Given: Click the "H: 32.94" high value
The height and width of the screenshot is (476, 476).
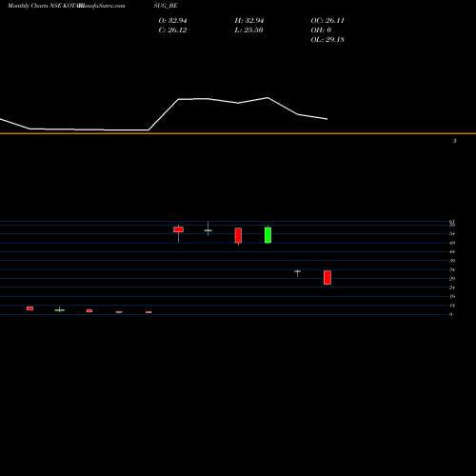Looking at the screenshot, I should click(x=248, y=21).
